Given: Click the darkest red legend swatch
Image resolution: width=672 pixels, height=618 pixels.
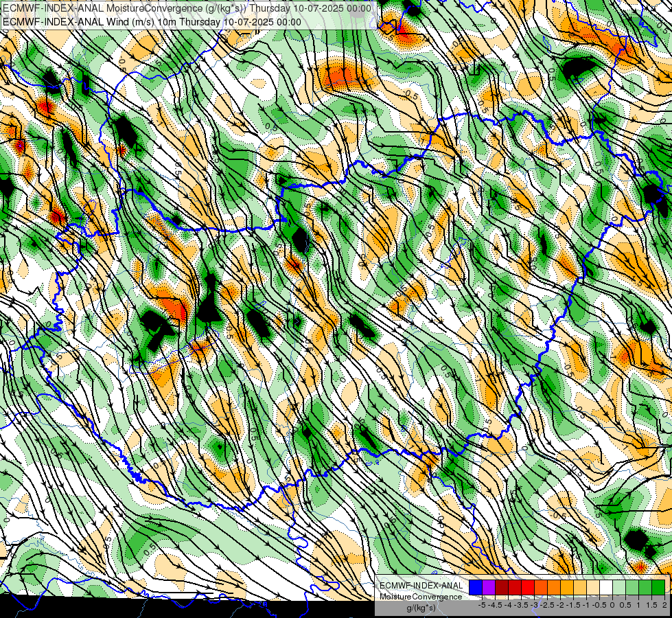Looking at the screenshot, I should [502, 587].
